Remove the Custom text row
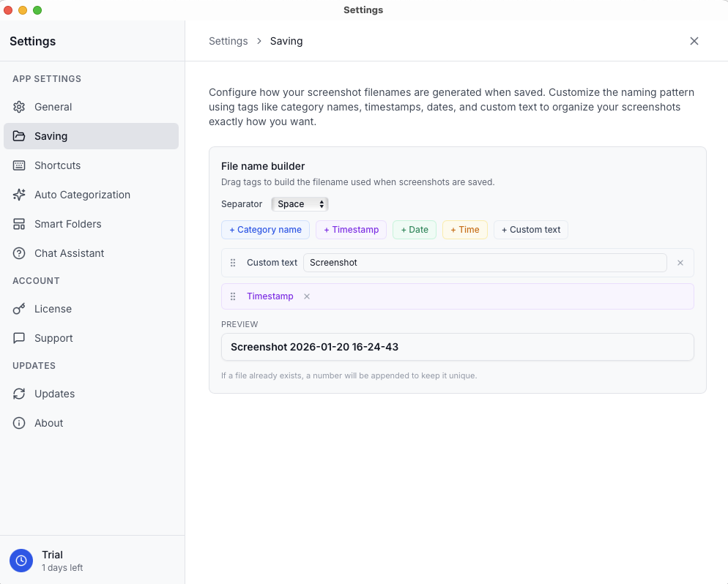The height and width of the screenshot is (584, 728). click(680, 263)
